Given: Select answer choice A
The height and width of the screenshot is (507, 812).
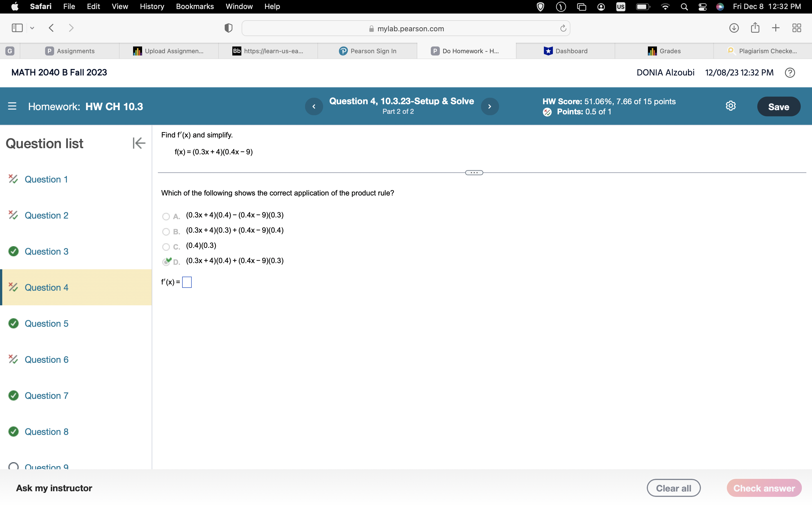Looking at the screenshot, I should coord(166,217).
